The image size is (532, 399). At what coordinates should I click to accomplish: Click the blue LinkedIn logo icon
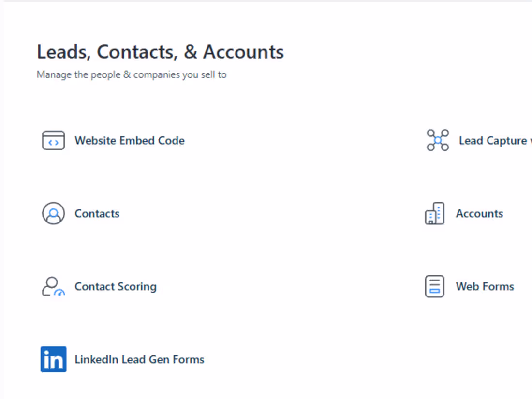pos(53,359)
